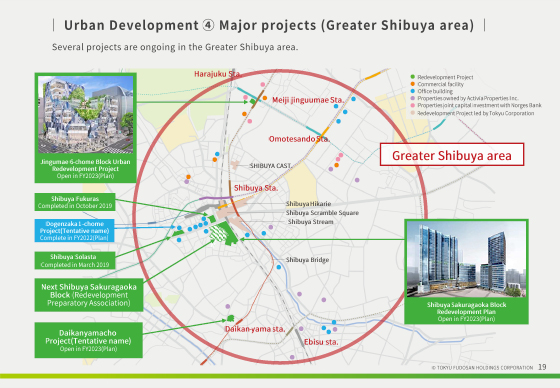Click the Redevelopment Project legend text
Image resolution: width=560 pixels, height=388 pixels.
(x=445, y=77)
